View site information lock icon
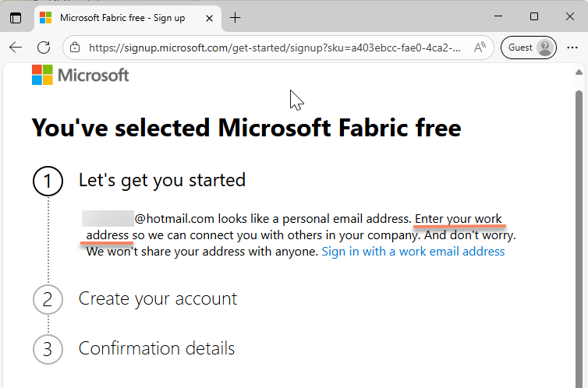 (75, 48)
